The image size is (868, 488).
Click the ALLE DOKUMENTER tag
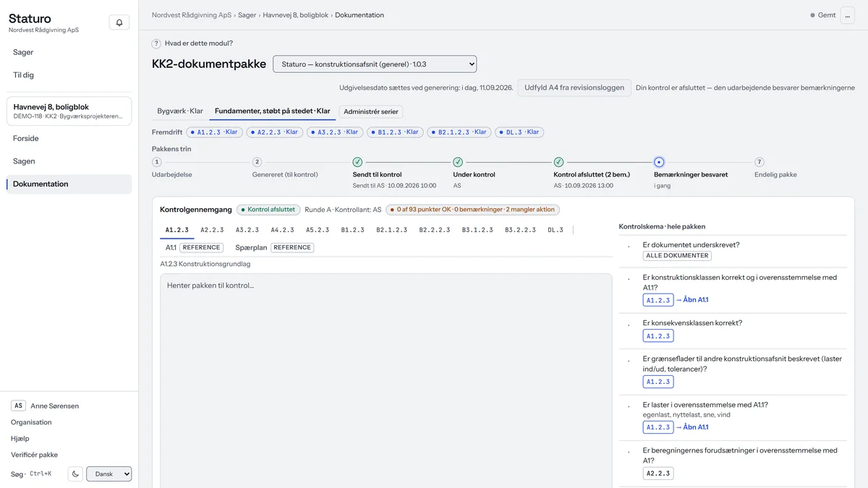[677, 256]
